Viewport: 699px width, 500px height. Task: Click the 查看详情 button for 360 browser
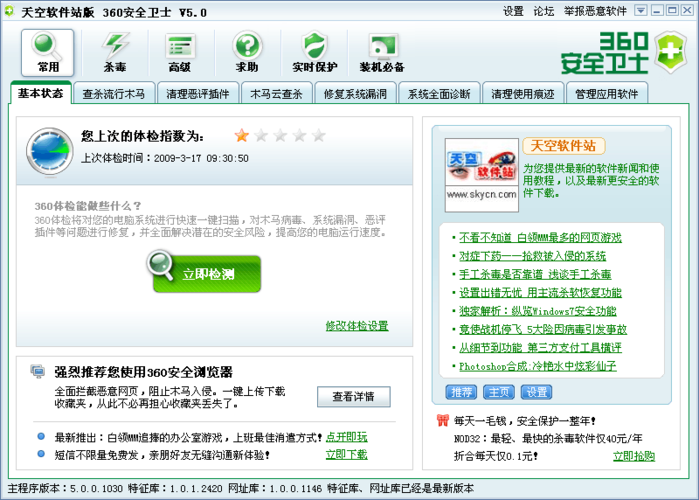pyautogui.click(x=354, y=397)
